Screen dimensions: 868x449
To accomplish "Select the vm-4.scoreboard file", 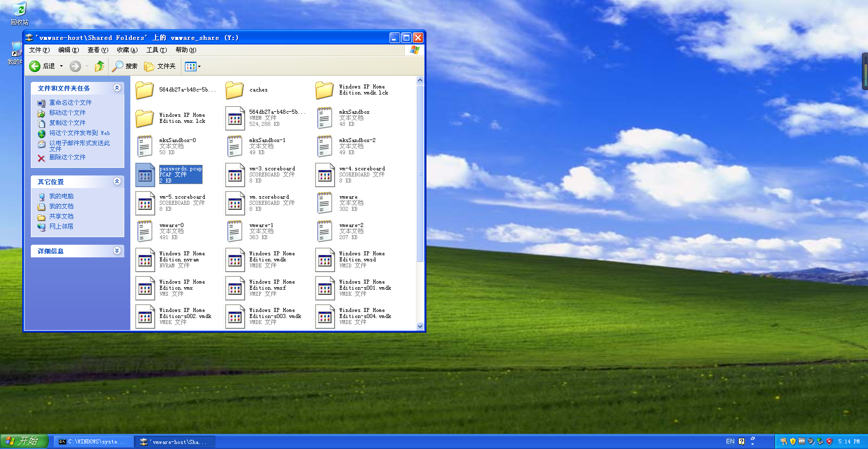I will click(x=351, y=175).
